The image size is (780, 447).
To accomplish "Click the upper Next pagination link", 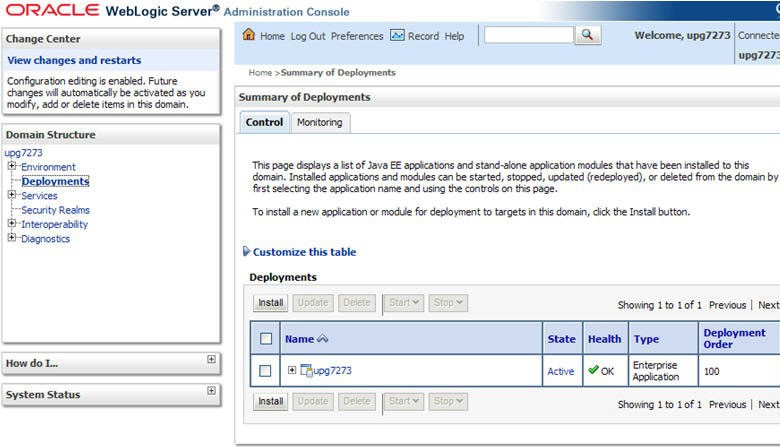I will tap(769, 305).
